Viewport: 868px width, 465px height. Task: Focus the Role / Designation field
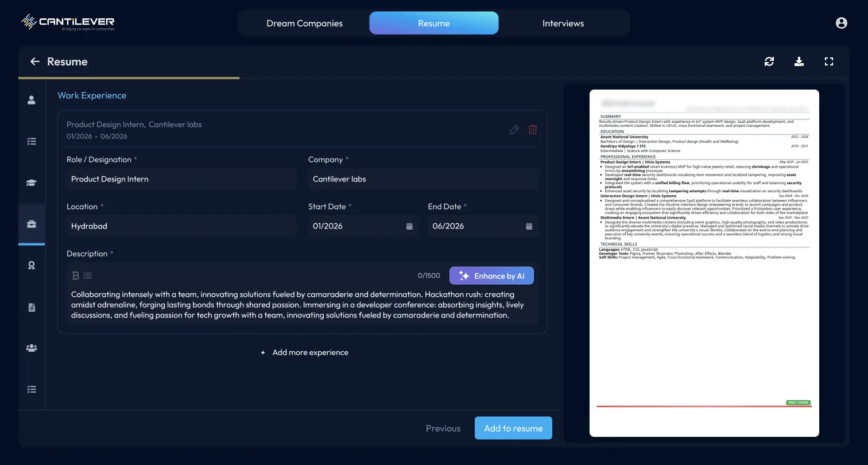click(x=181, y=179)
